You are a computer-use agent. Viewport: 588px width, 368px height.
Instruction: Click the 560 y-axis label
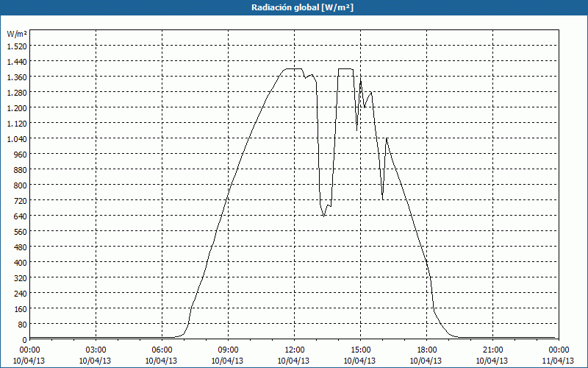(21, 232)
